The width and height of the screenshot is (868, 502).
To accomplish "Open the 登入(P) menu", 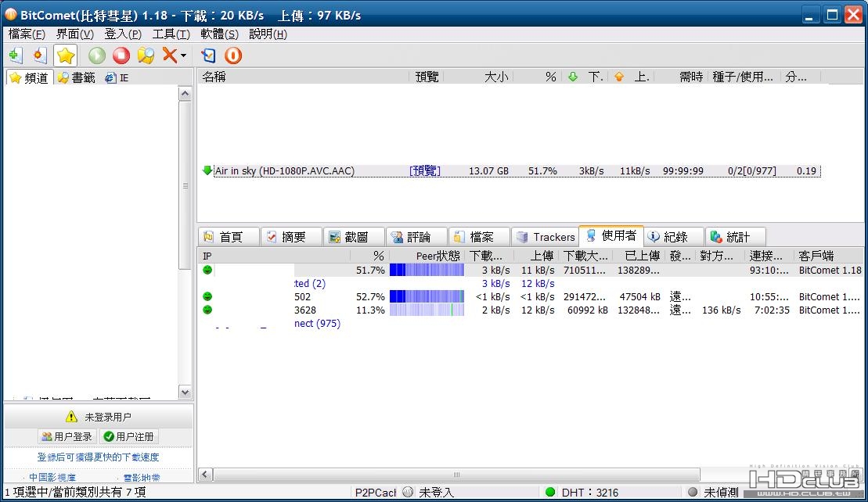I will pyautogui.click(x=123, y=34).
